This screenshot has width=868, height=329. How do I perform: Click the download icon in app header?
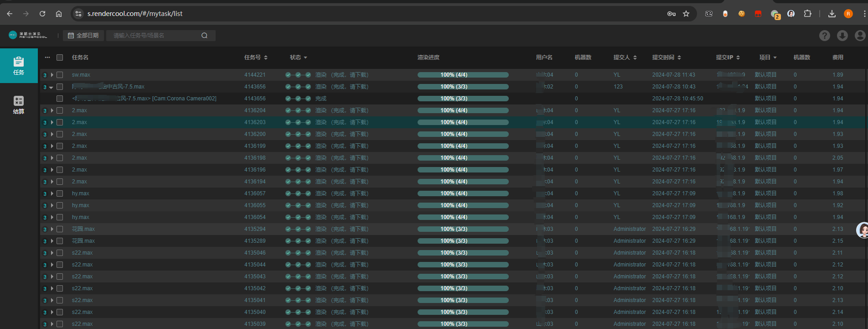[842, 36]
